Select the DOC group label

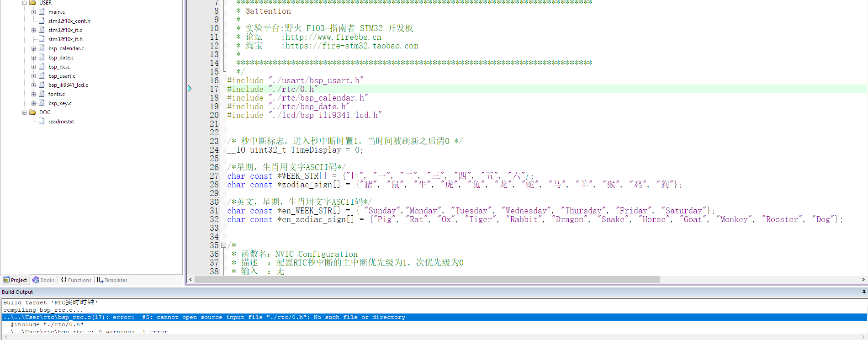[x=45, y=112]
